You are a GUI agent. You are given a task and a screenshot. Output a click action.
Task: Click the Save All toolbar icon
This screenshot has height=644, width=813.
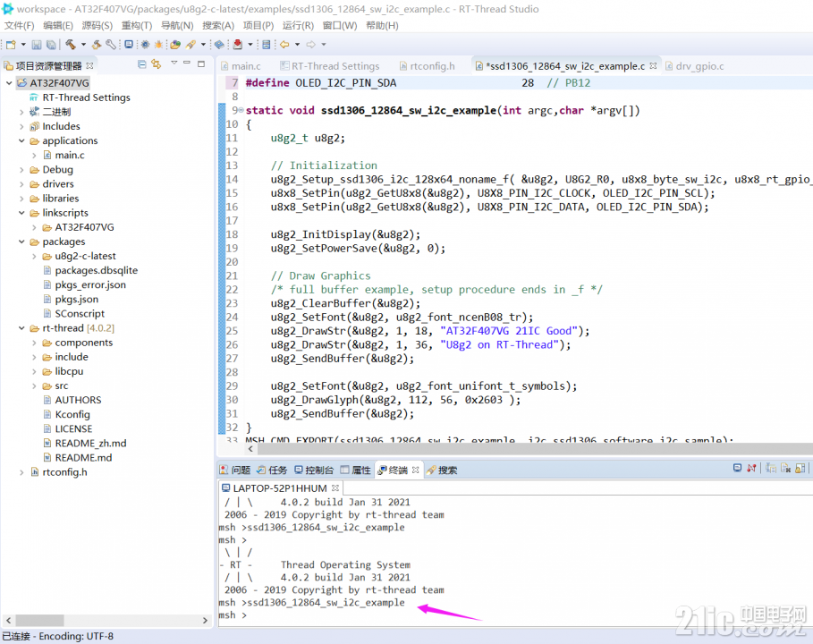coord(51,45)
